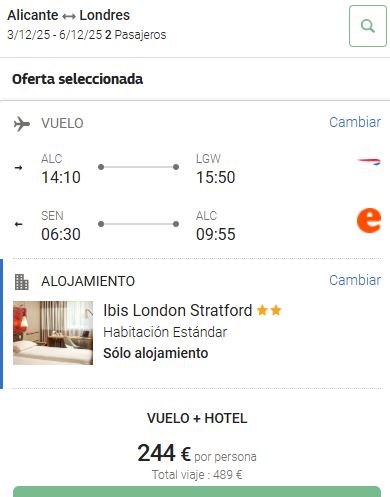The width and height of the screenshot is (390, 497).
Task: Click the green booking button at bottom
Action: (x=197, y=492)
